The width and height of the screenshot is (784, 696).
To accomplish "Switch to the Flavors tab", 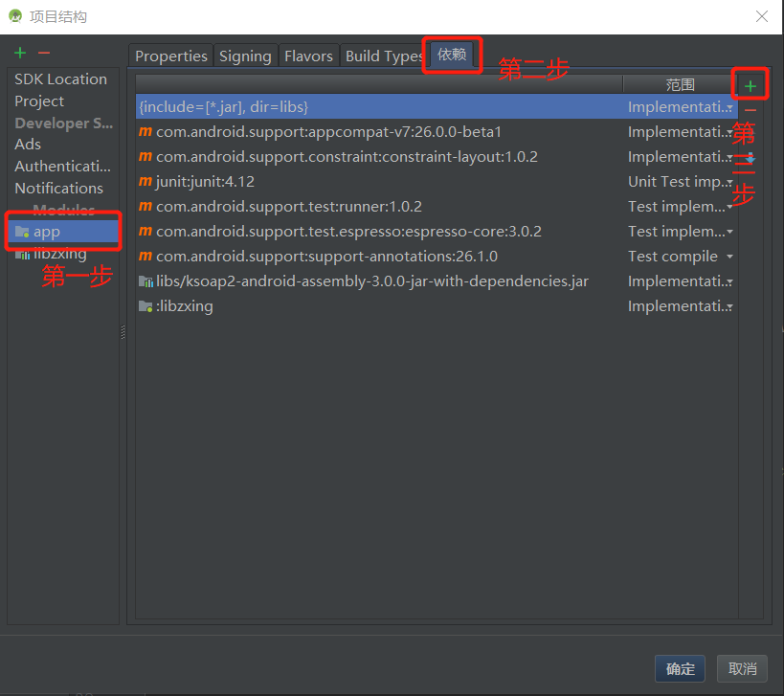I will point(308,56).
